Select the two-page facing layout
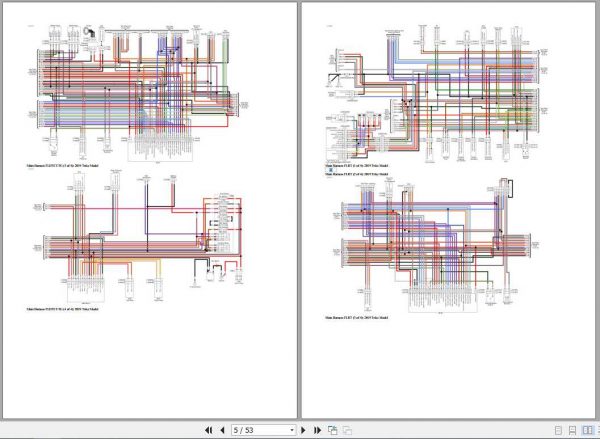 point(587,431)
